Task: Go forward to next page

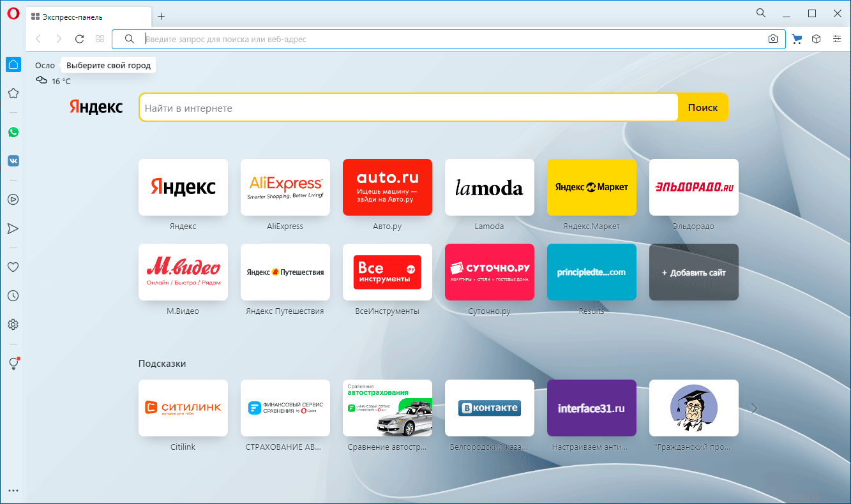Action: tap(59, 39)
